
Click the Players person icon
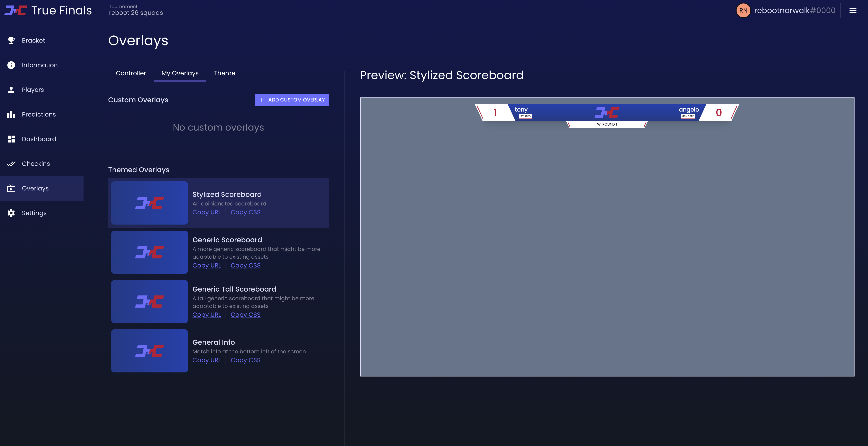pos(11,90)
